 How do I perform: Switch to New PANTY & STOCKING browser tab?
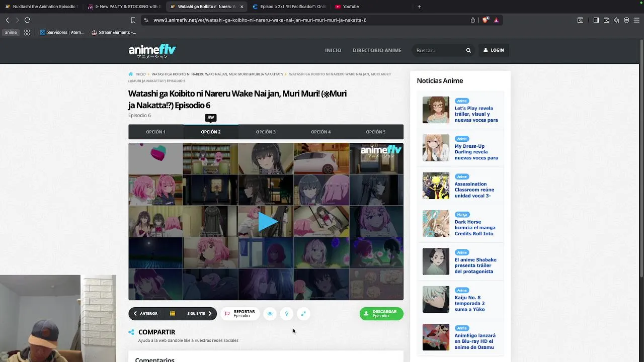124,7
